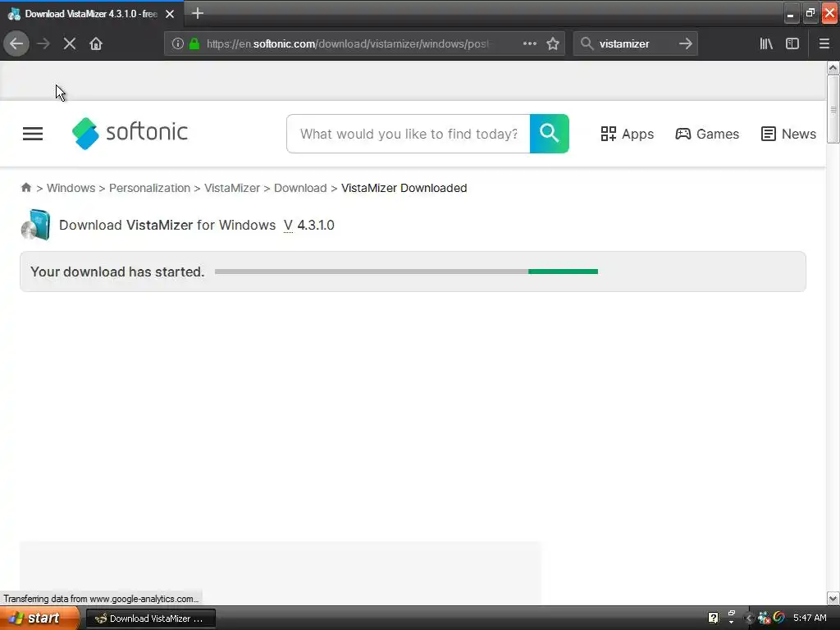Click the forward navigation arrow

point(43,44)
